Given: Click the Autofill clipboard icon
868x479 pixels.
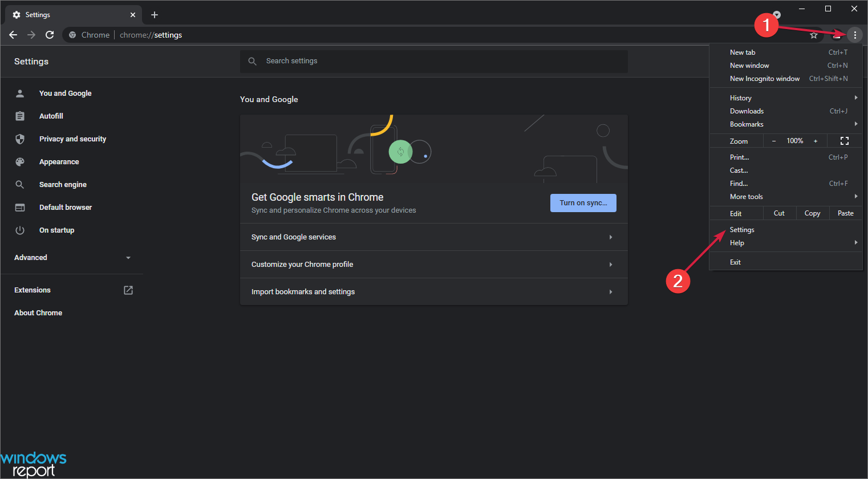Looking at the screenshot, I should pos(20,116).
